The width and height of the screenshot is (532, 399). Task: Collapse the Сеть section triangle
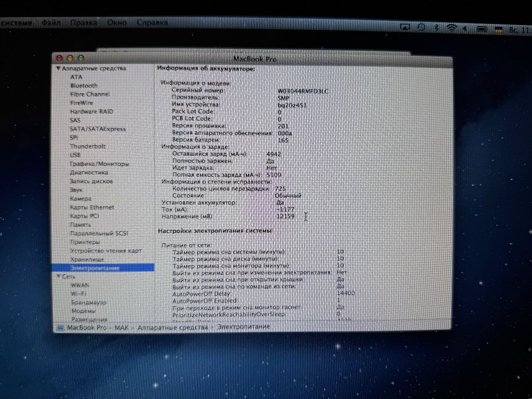pyautogui.click(x=59, y=276)
